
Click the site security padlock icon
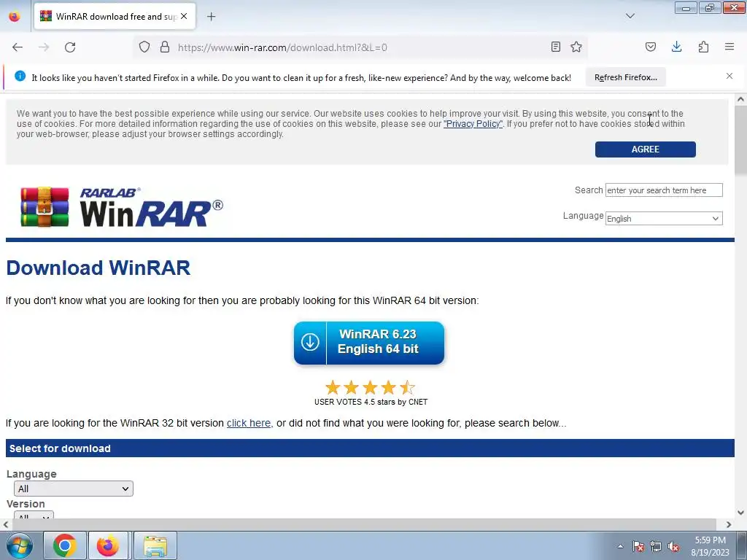[x=165, y=47]
